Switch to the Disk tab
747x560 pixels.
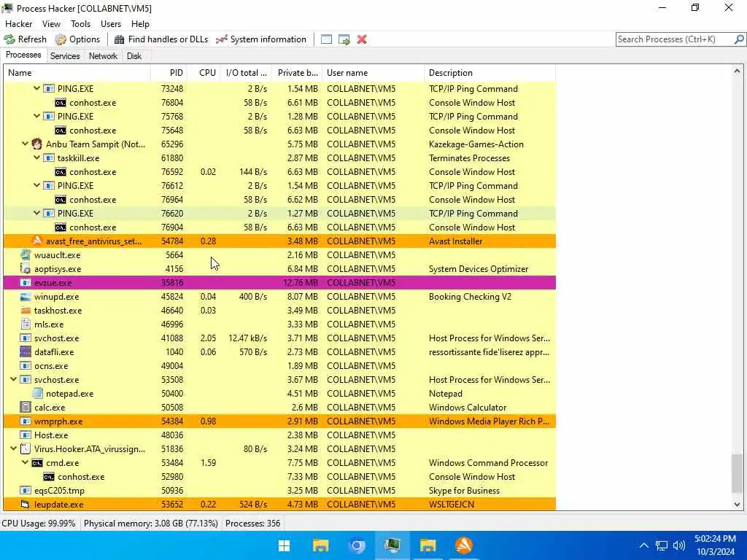(x=134, y=55)
